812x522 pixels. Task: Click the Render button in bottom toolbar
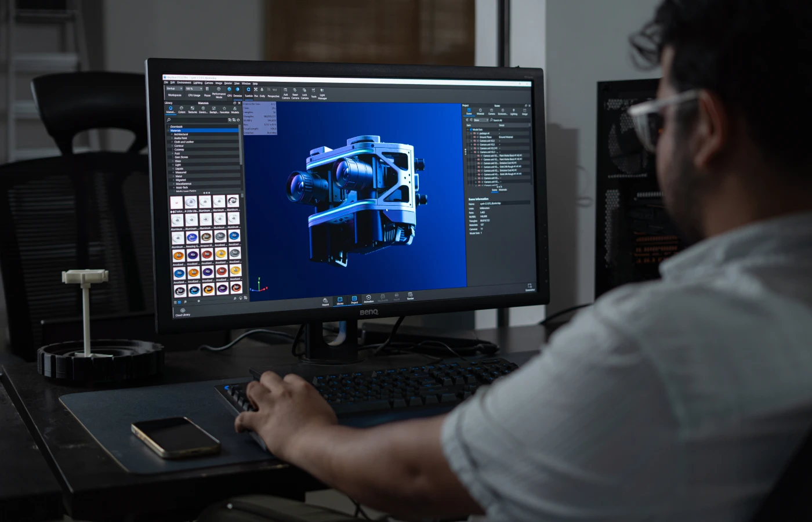pyautogui.click(x=411, y=296)
